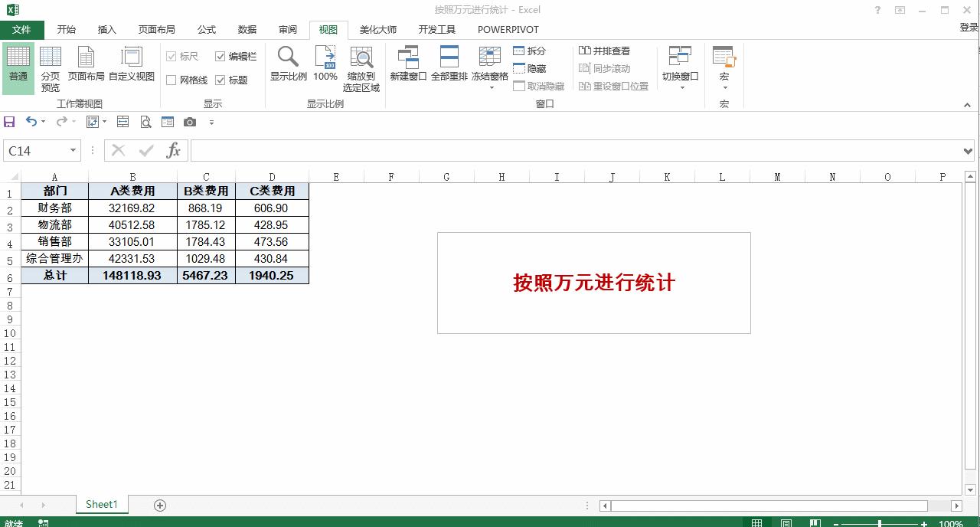Open the POWERPIVOT ribbon tab

508,29
